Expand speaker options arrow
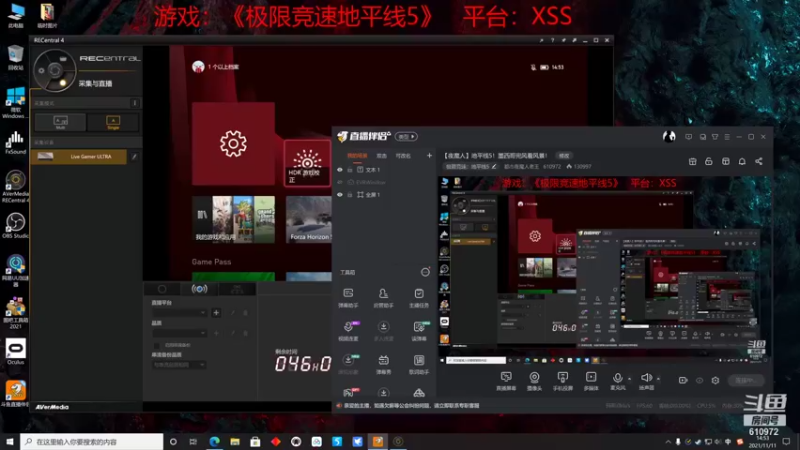The image size is (800, 450). coord(659,379)
